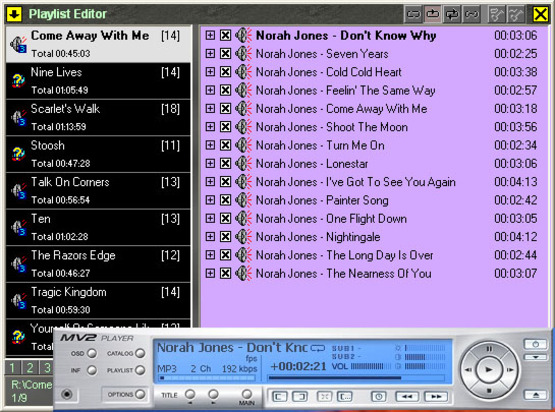The image size is (555, 412).
Task: Enable shuffle/random play mode icon
Action: [x=471, y=14]
